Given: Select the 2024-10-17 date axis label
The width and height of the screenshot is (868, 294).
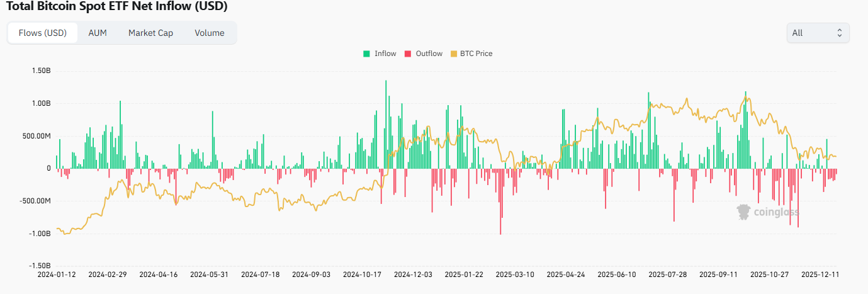Looking at the screenshot, I should 361,274.
